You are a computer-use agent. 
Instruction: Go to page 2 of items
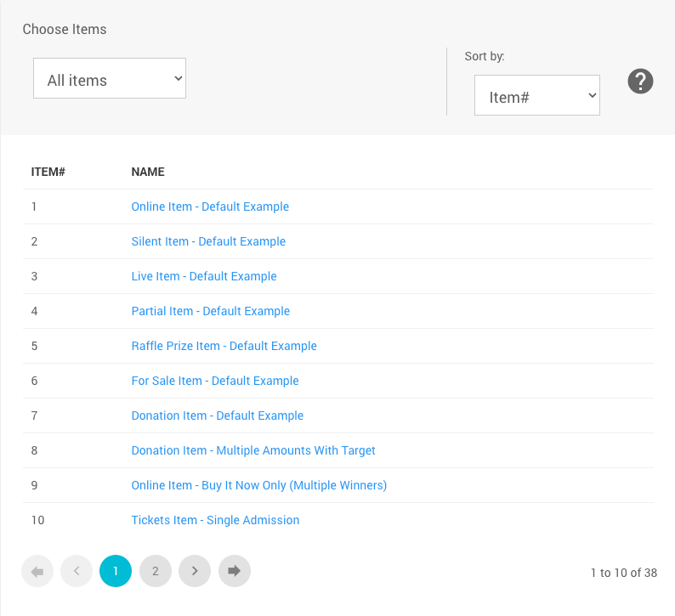[155, 572]
